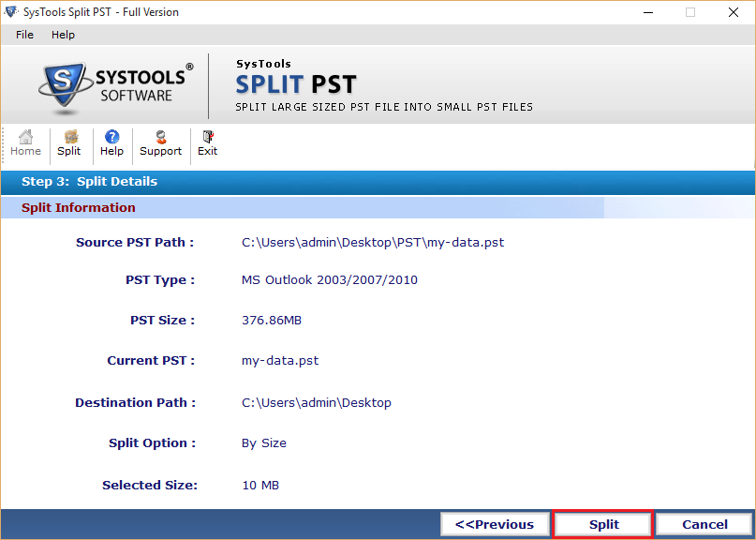Start splitting with the bottom Split button
Viewport: 756px width, 540px height.
(x=603, y=524)
